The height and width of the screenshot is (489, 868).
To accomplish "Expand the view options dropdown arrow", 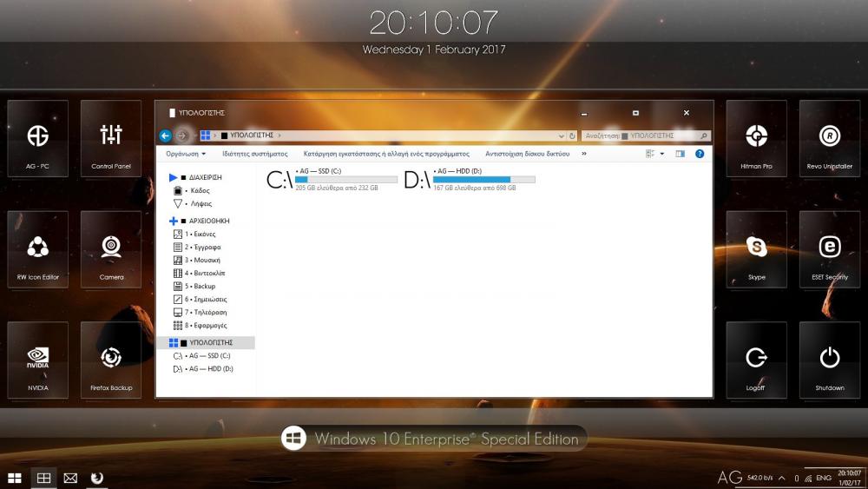I will tap(662, 154).
